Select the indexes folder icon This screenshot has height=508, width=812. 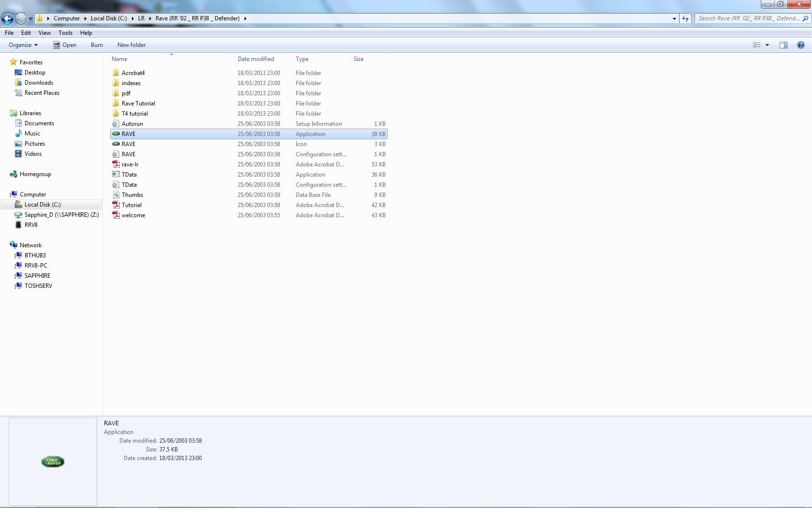tap(116, 83)
